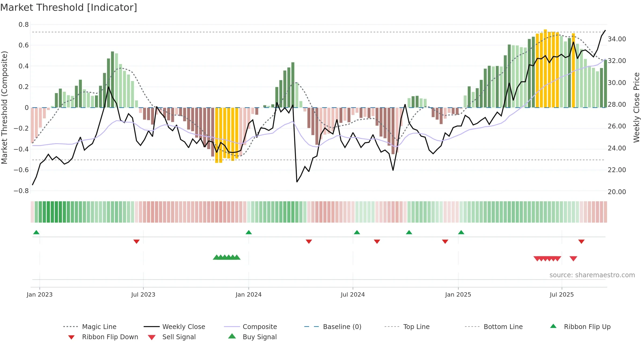
Task: Toggle the Top Line legend entry
Action: (407, 327)
